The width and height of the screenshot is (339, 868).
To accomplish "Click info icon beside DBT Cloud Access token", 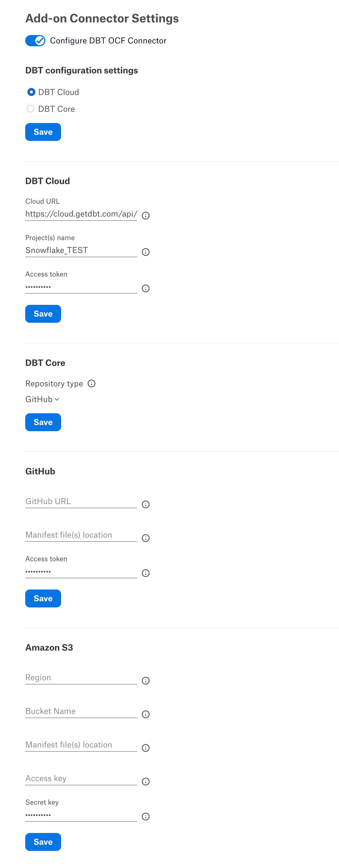I will (x=146, y=288).
